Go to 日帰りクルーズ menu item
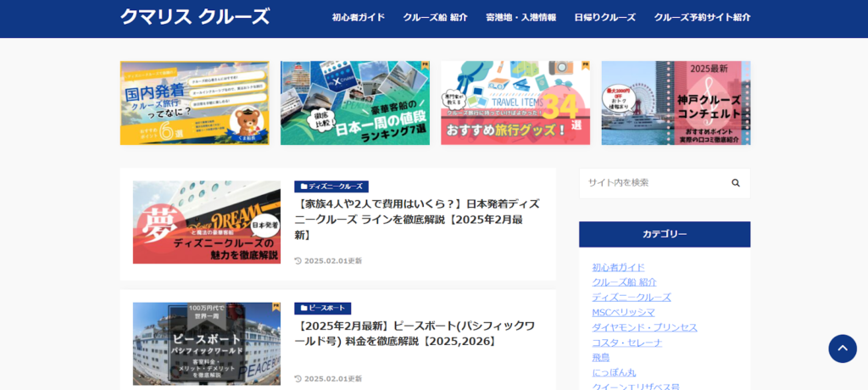868x390 pixels. 605,17
